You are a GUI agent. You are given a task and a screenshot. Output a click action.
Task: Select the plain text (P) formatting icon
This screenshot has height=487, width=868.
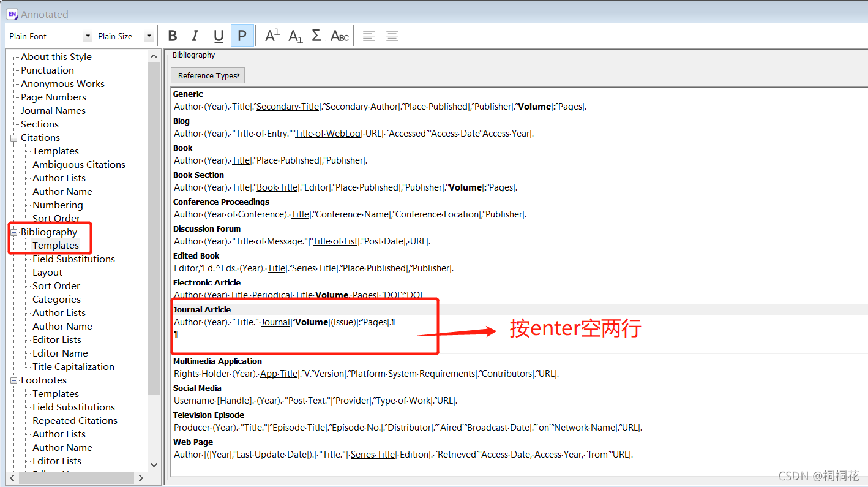tap(242, 36)
